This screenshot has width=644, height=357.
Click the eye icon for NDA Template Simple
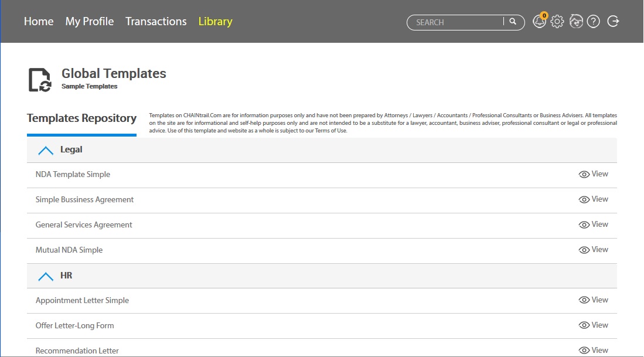pos(584,175)
